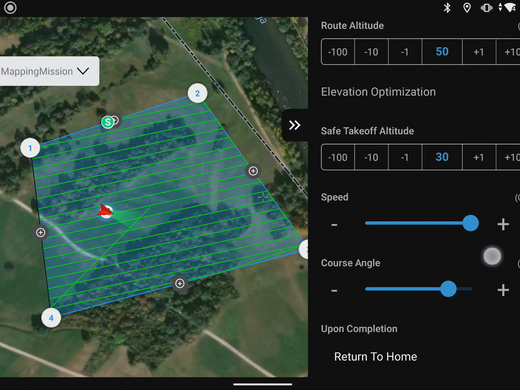
Task: Tap the red drone position arrow
Action: coord(106,211)
